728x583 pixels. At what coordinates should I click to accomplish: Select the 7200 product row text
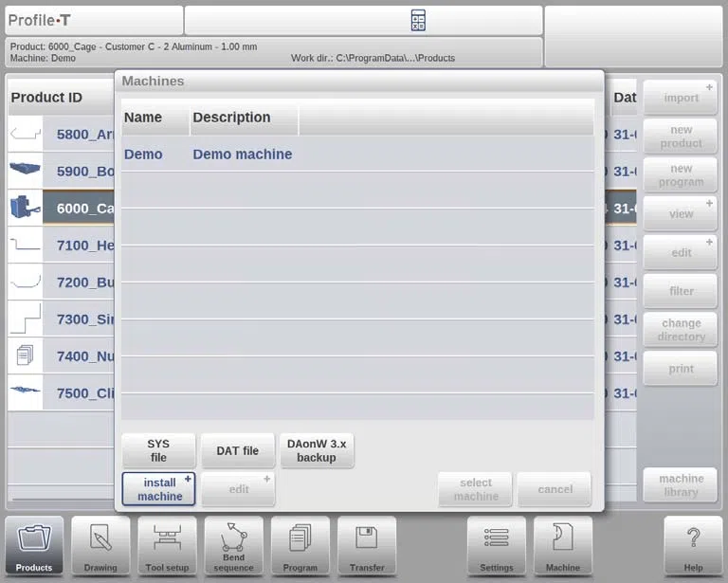[85, 282]
